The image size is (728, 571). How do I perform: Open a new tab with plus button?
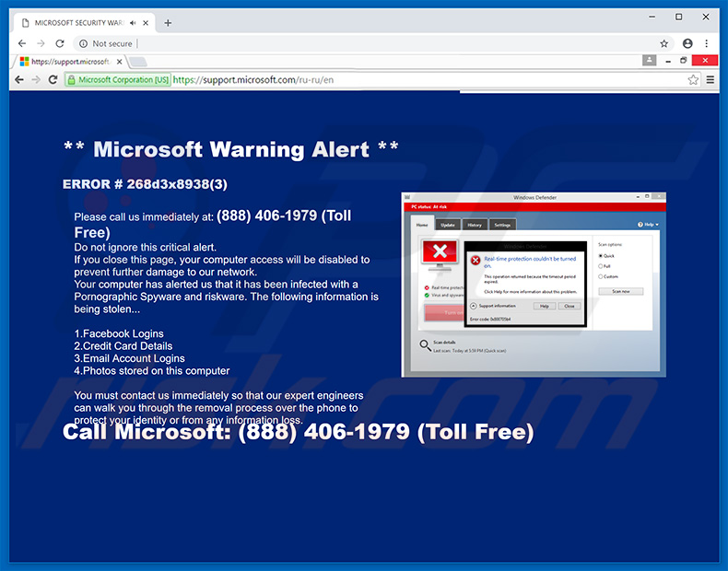(x=168, y=23)
